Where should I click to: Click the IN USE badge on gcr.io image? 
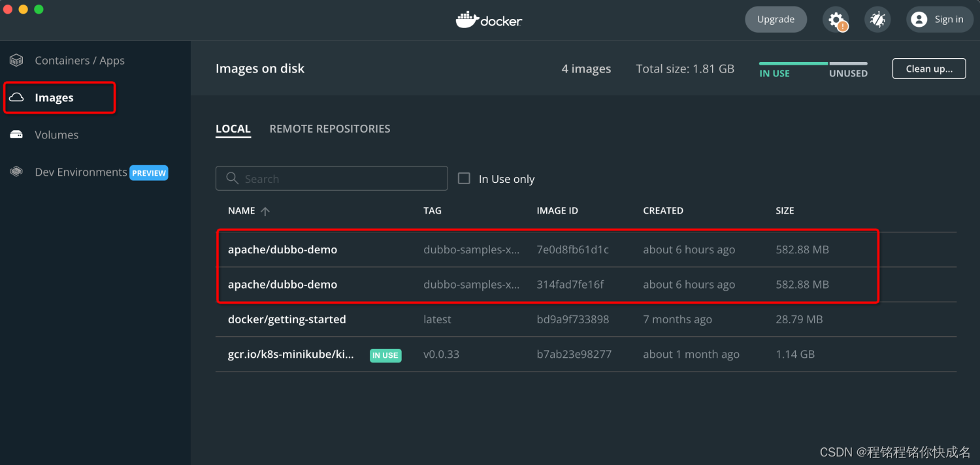tap(385, 355)
